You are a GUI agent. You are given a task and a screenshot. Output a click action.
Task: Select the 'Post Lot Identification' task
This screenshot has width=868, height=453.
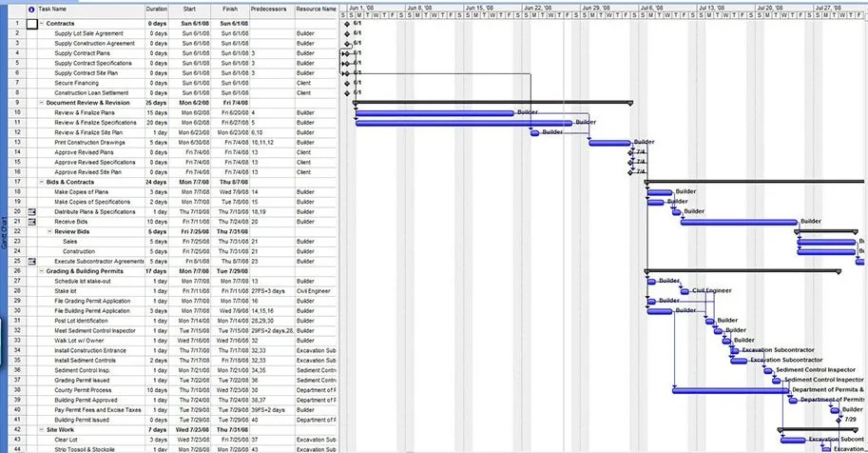pyautogui.click(x=81, y=321)
